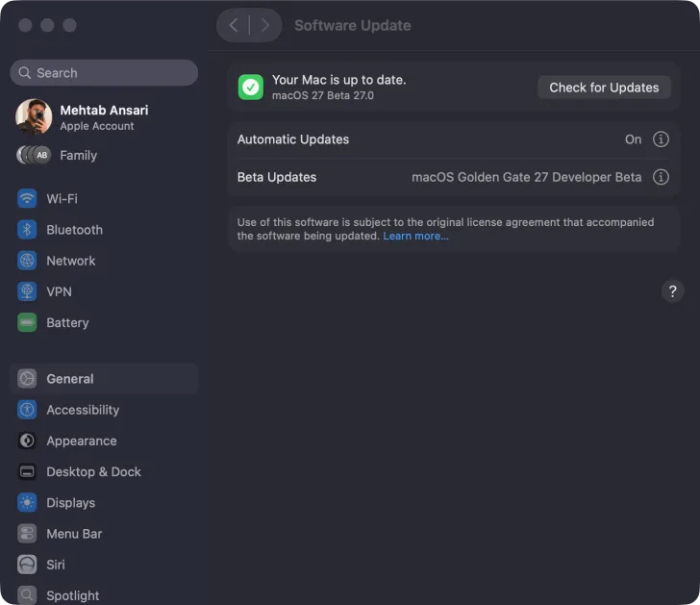Open info for Automatic Updates
700x605 pixels.
pyautogui.click(x=661, y=139)
